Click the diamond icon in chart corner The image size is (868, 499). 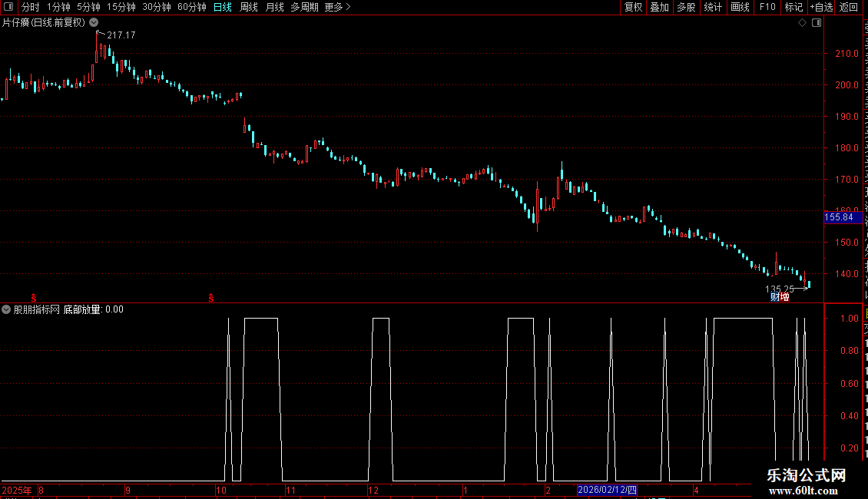point(802,23)
